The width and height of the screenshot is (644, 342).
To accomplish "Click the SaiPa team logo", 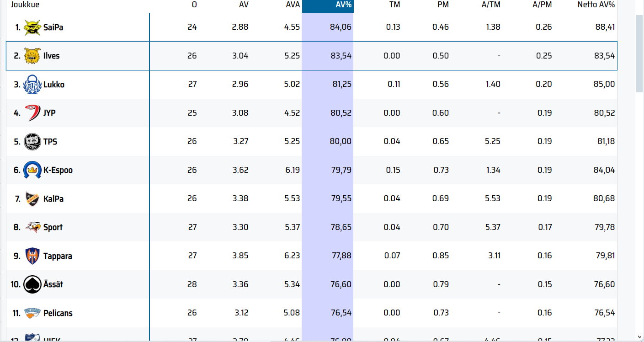I will coord(32,27).
